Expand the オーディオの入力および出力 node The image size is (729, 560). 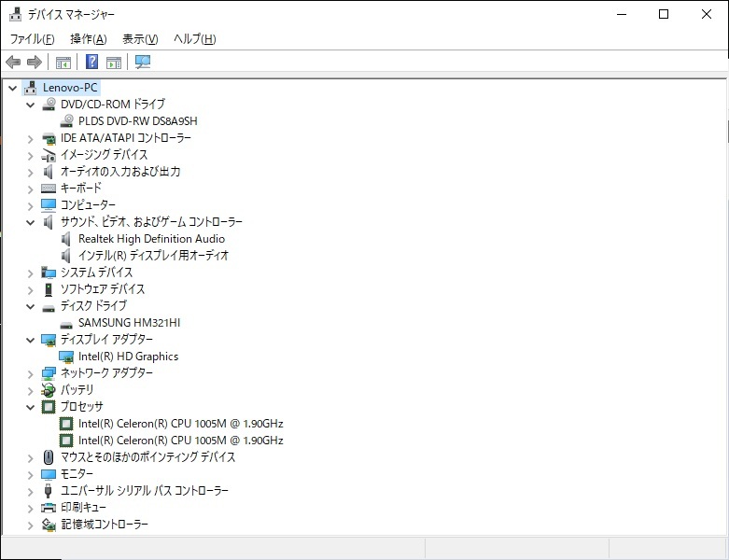tap(31, 173)
